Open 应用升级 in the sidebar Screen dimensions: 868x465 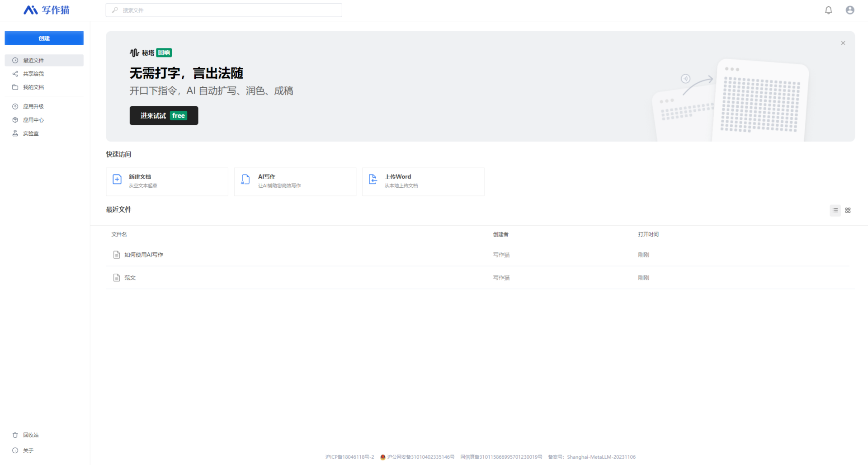click(x=44, y=106)
